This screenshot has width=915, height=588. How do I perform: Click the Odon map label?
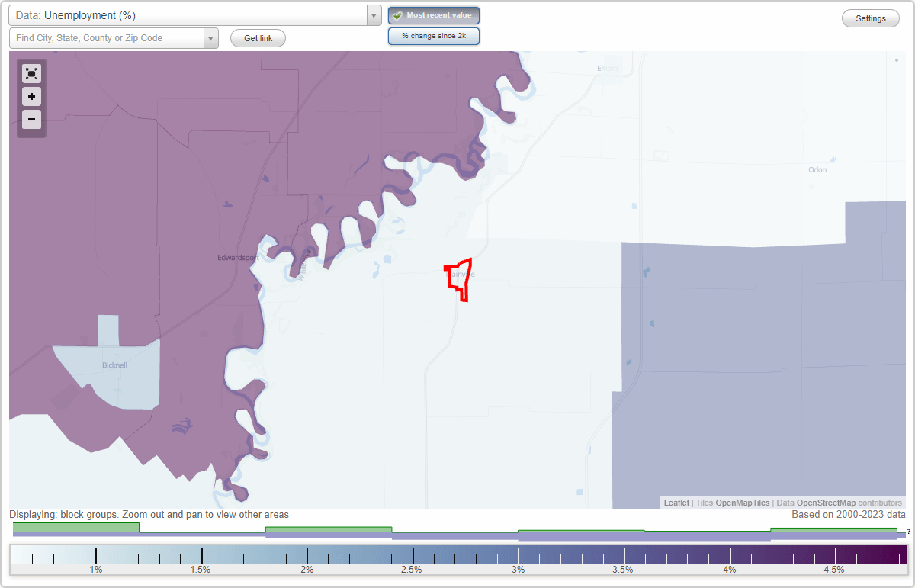(x=817, y=170)
